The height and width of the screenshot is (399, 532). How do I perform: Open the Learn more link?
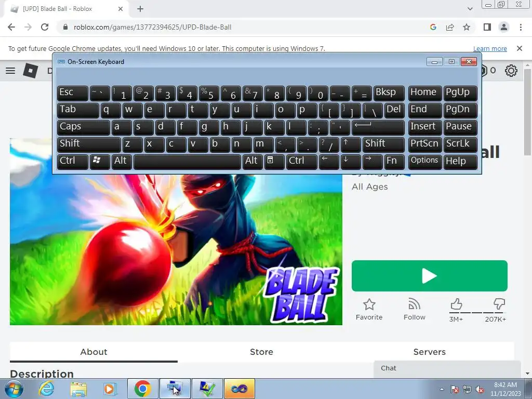point(490,48)
